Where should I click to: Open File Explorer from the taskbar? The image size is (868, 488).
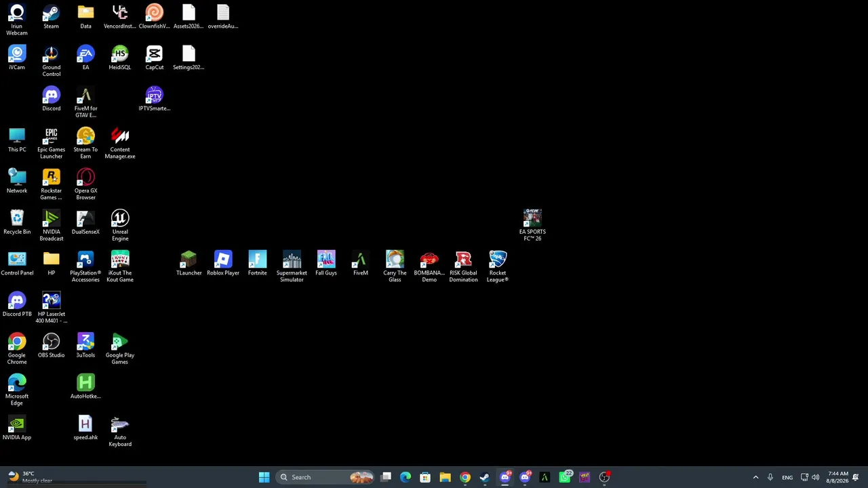tap(445, 477)
